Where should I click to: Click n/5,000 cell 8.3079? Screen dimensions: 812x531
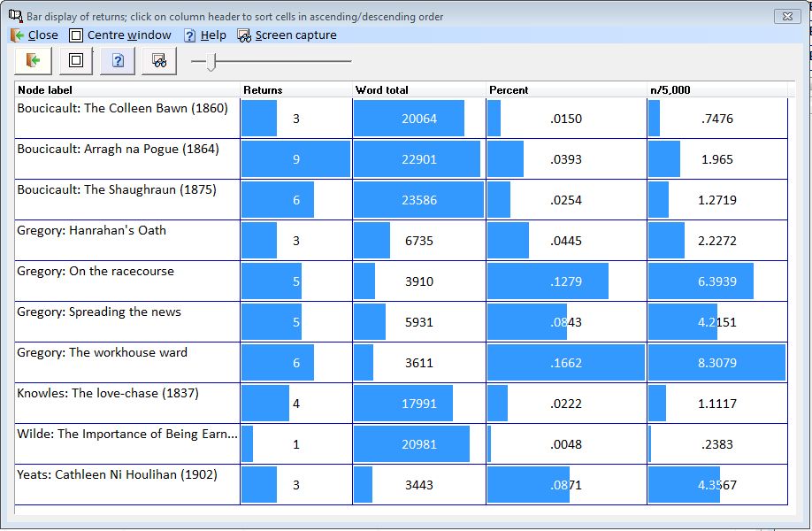tap(717, 363)
